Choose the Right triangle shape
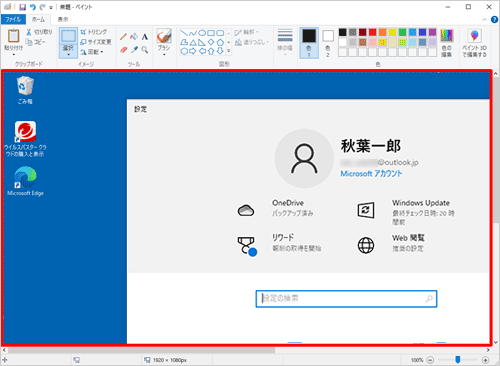Image resolution: width=500 pixels, height=366 pixels. pyautogui.click(x=202, y=42)
